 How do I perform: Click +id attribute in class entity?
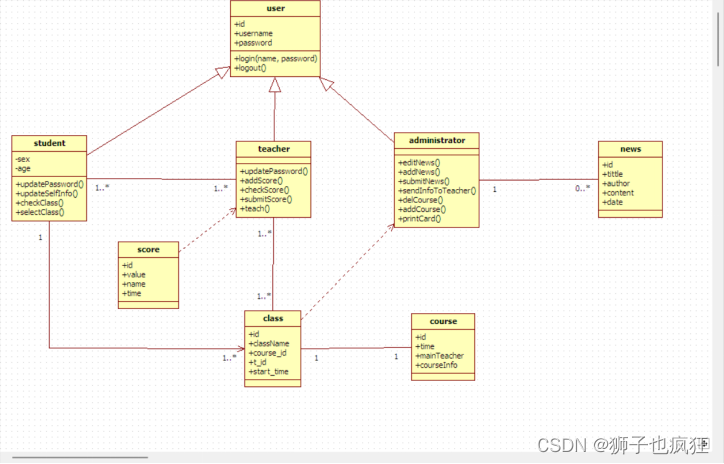(x=254, y=334)
